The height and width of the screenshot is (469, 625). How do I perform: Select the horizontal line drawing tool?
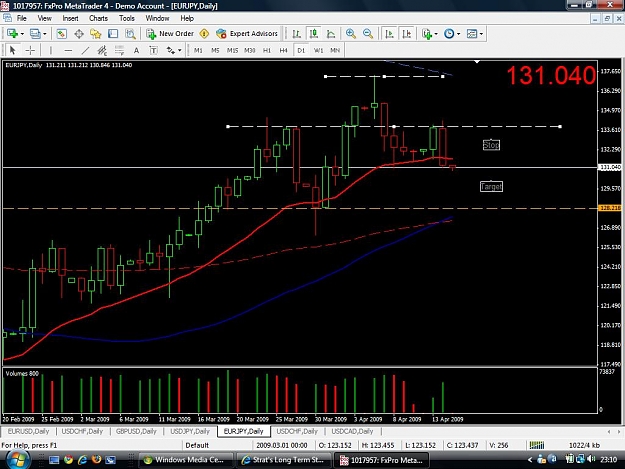[68, 50]
